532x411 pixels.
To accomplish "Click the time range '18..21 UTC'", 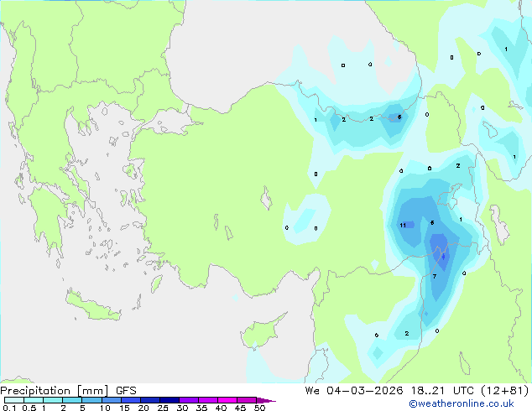I will (x=442, y=391).
